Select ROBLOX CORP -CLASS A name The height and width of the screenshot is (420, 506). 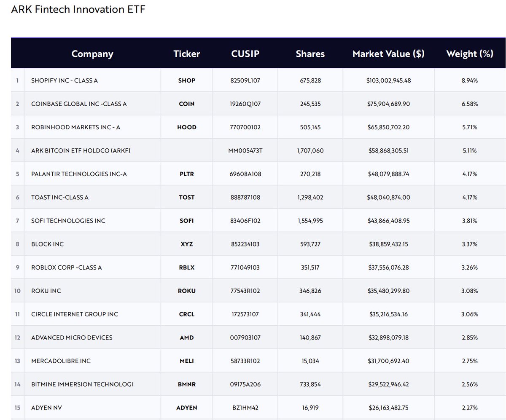[66, 268]
